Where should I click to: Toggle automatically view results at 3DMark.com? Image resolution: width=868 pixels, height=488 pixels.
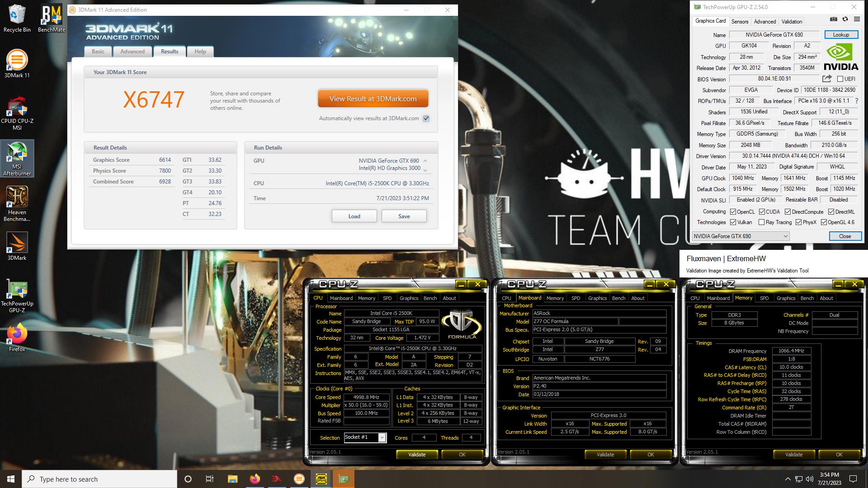point(426,118)
